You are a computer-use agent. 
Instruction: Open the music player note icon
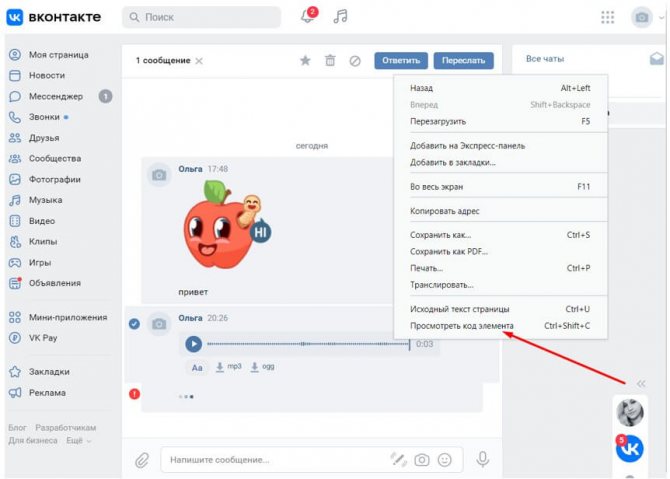click(x=341, y=16)
